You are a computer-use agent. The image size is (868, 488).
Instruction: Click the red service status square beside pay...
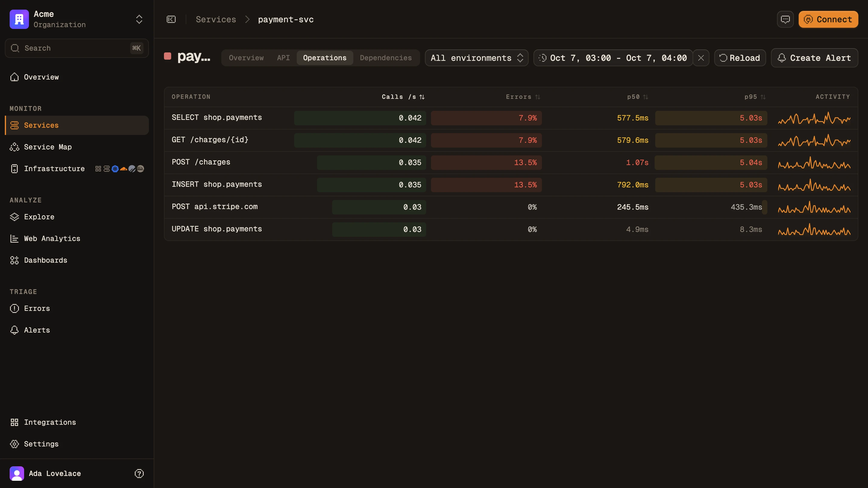(168, 56)
